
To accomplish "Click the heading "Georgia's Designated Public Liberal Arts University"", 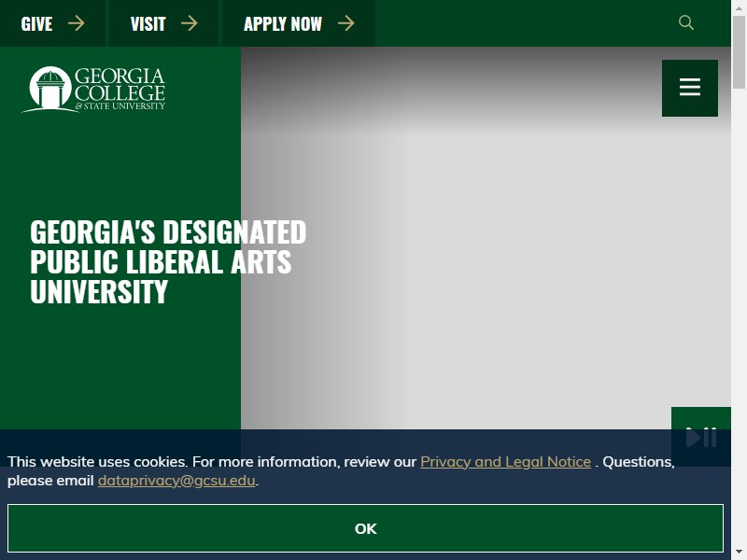I will pyautogui.click(x=168, y=261).
